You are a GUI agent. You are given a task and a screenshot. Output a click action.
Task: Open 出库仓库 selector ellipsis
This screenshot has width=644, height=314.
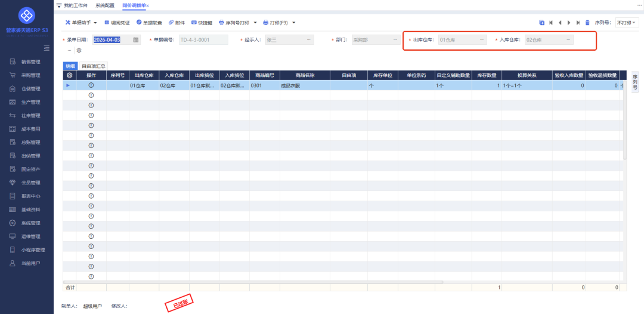coord(482,40)
